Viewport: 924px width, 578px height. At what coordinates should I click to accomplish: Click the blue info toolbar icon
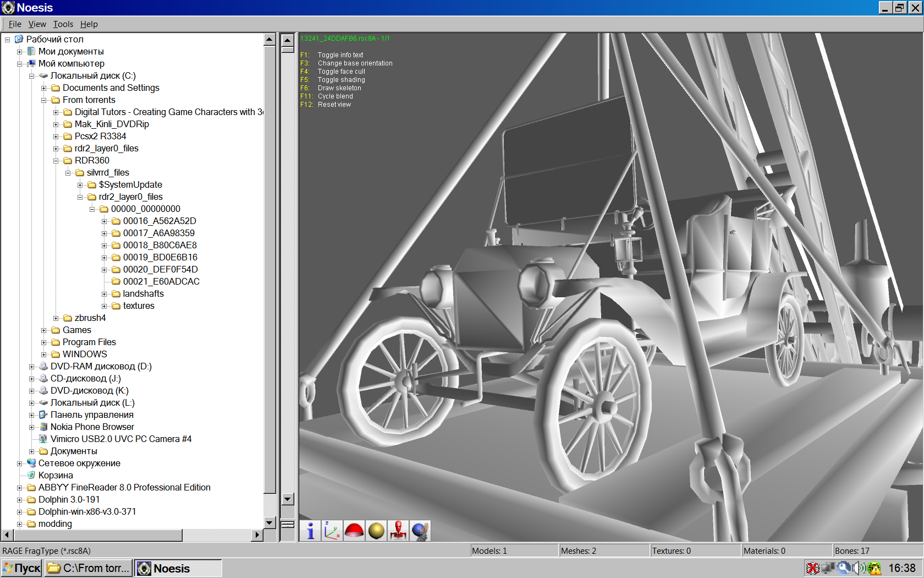click(310, 531)
